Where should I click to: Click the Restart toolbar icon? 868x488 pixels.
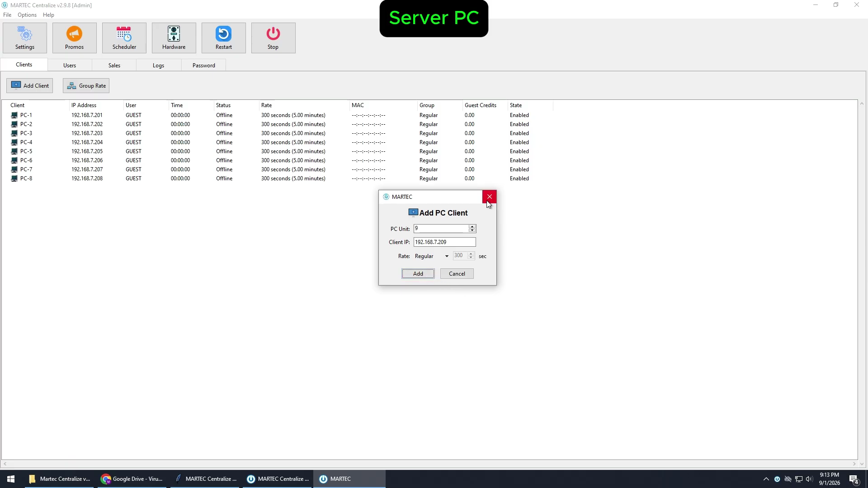(x=223, y=34)
